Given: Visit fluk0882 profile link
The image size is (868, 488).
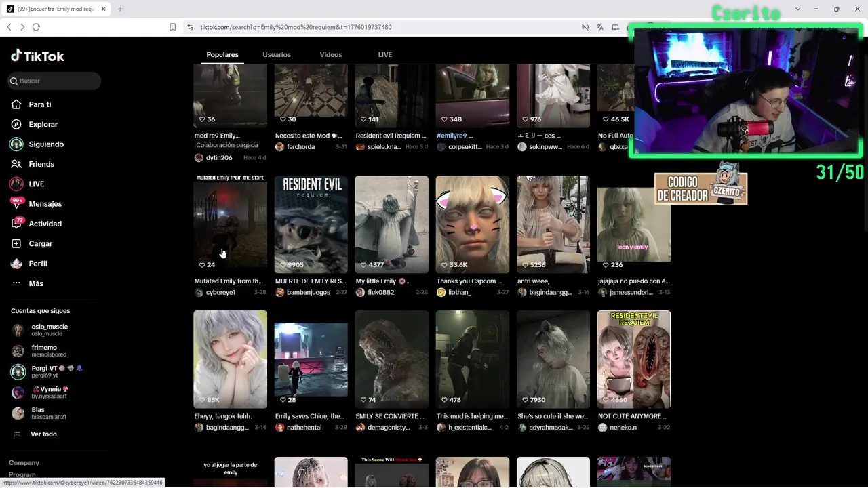Looking at the screenshot, I should [380, 292].
